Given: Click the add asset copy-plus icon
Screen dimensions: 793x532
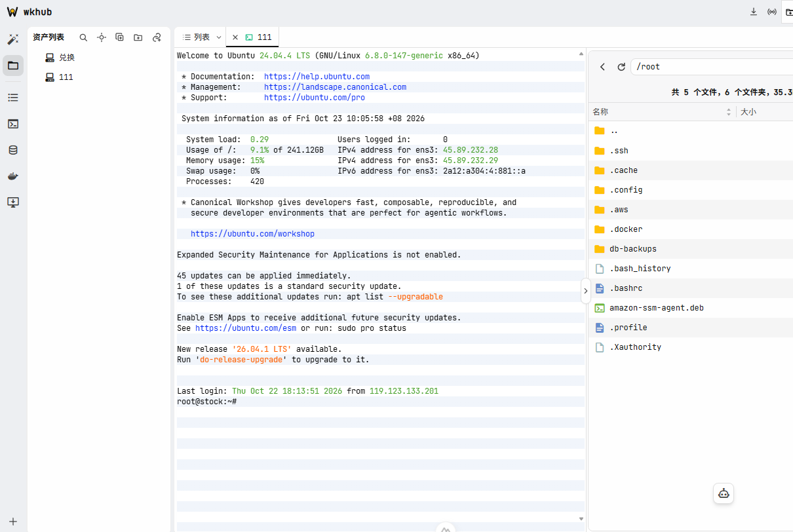Looking at the screenshot, I should pyautogui.click(x=120, y=38).
